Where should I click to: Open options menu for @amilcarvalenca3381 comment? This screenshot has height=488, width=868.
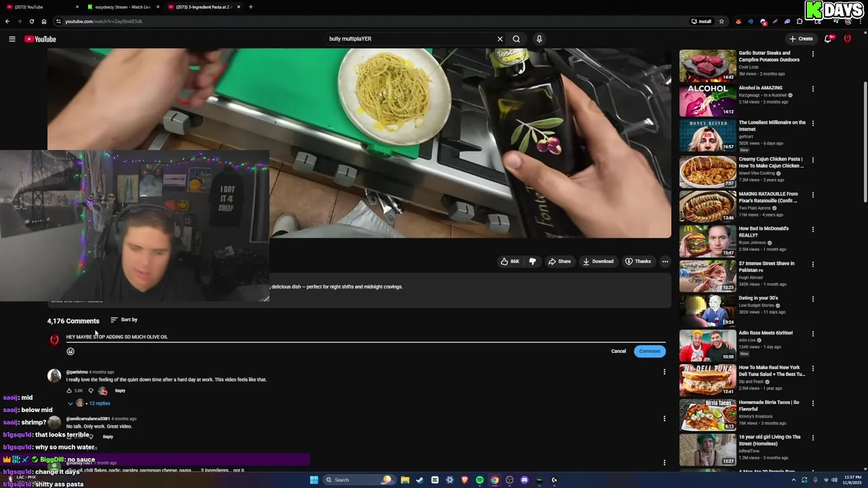[665, 418]
